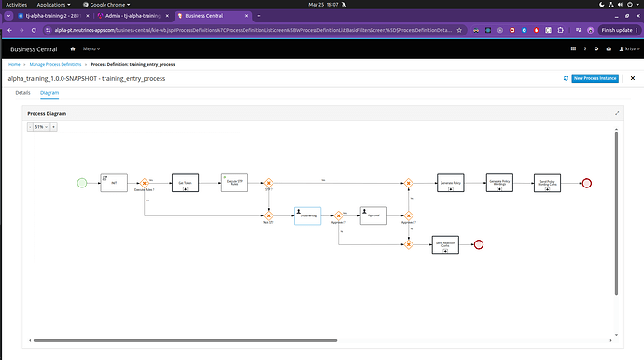Select the Generate Policy subprocess node

click(451, 183)
